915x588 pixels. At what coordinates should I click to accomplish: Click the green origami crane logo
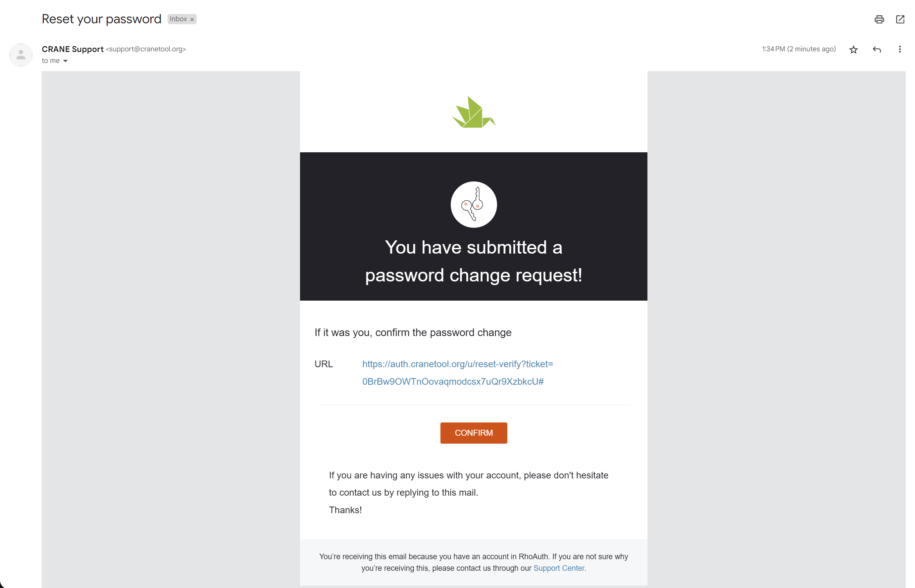pyautogui.click(x=473, y=112)
